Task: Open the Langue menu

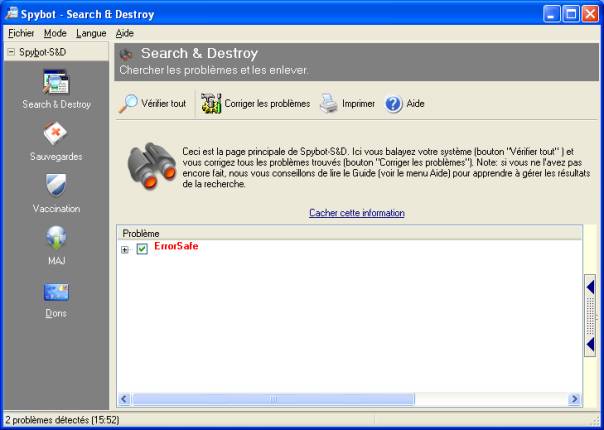Action: pyautogui.click(x=91, y=34)
